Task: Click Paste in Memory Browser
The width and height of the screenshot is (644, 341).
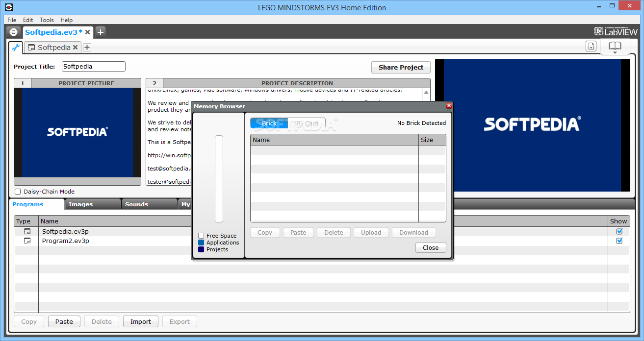Action: pyautogui.click(x=298, y=233)
